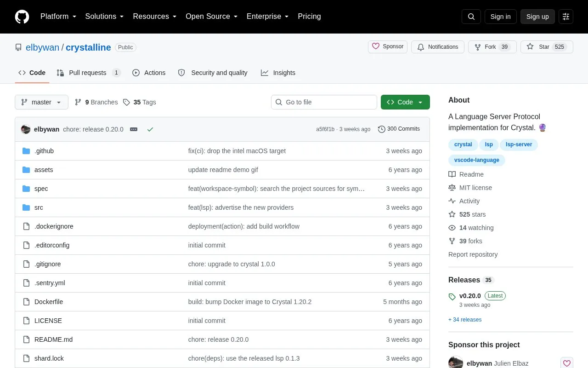Open the 300 Commits history link
The width and height of the screenshot is (588, 368).
(399, 129)
